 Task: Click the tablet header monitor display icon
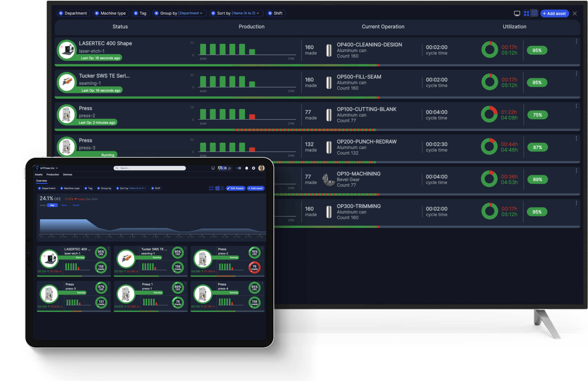213,168
